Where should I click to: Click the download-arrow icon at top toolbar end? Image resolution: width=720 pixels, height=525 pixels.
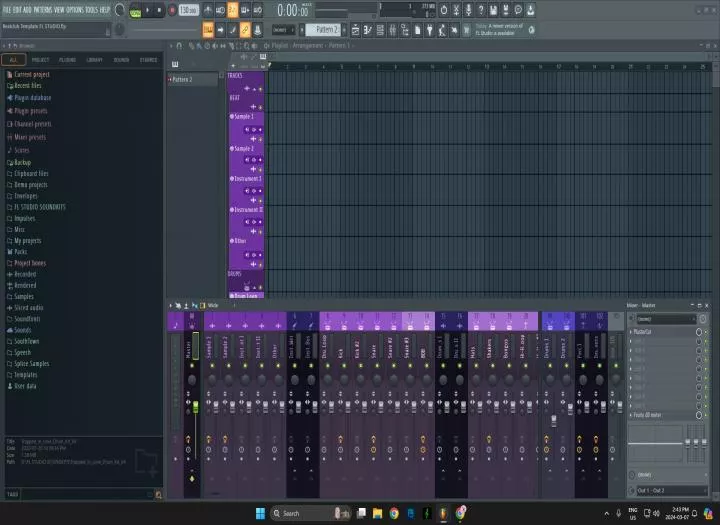[x=530, y=10]
